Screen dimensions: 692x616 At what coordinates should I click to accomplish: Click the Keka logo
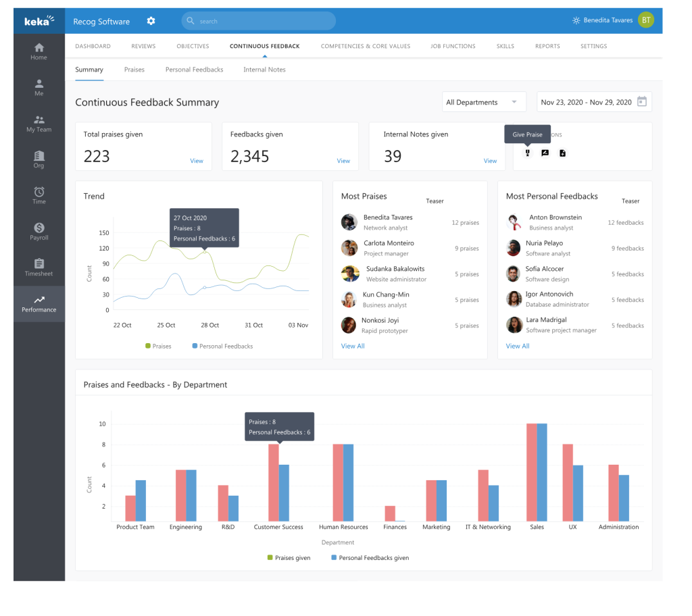click(x=39, y=21)
